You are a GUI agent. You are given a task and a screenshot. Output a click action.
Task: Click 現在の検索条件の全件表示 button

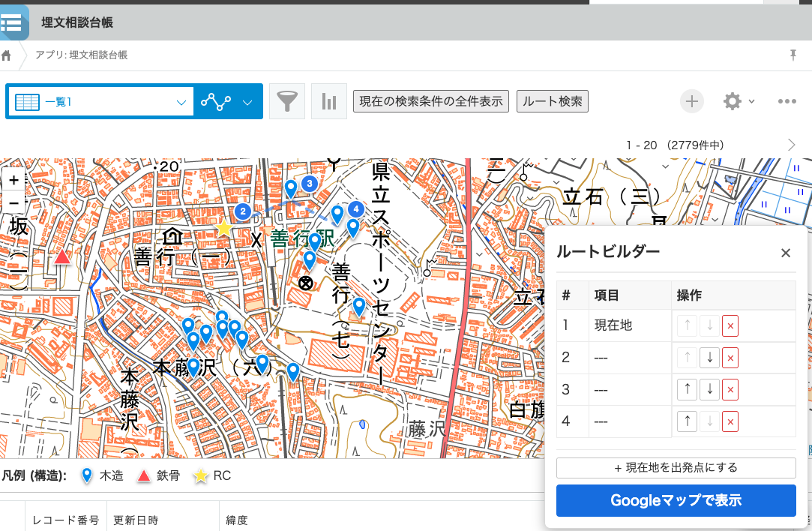click(x=431, y=101)
